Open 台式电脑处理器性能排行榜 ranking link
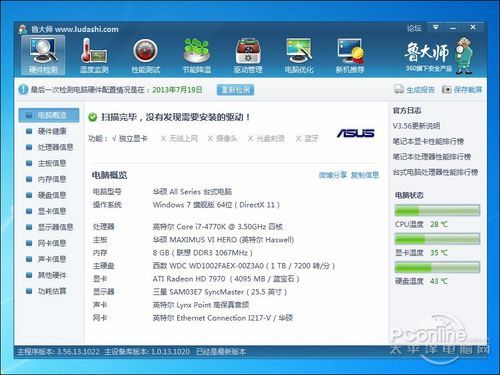500x375 pixels. [x=435, y=172]
